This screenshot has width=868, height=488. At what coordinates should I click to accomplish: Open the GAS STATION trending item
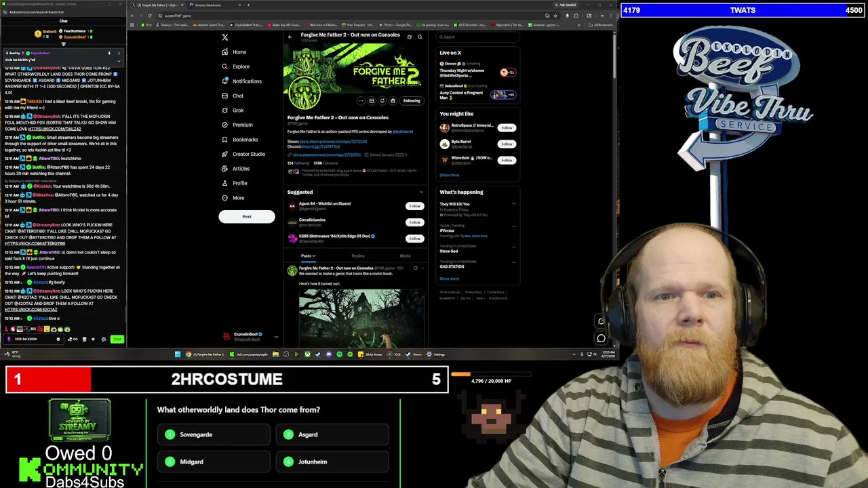452,267
